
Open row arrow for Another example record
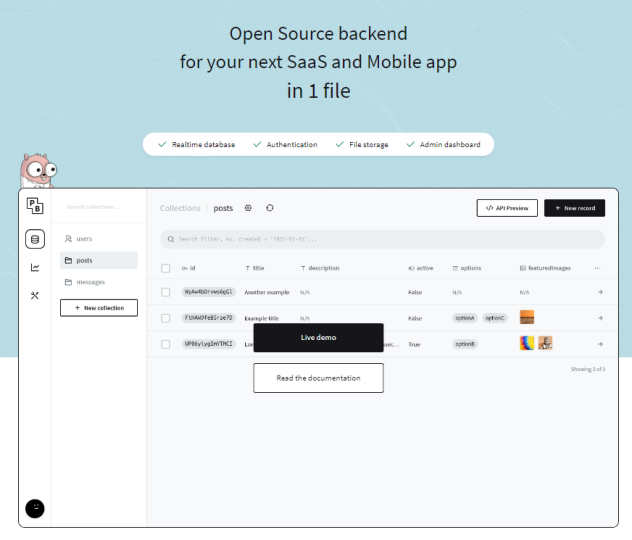click(x=600, y=292)
